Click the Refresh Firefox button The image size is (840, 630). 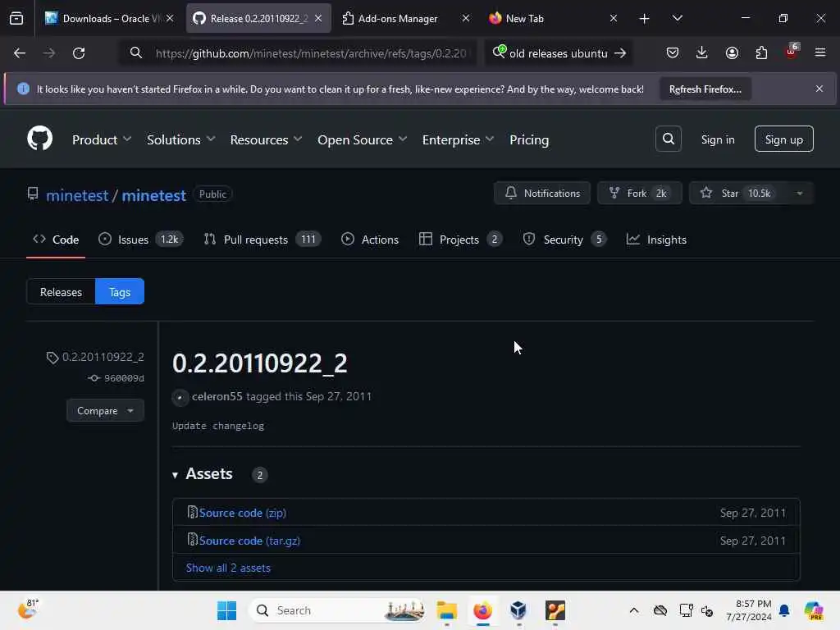pyautogui.click(x=705, y=89)
